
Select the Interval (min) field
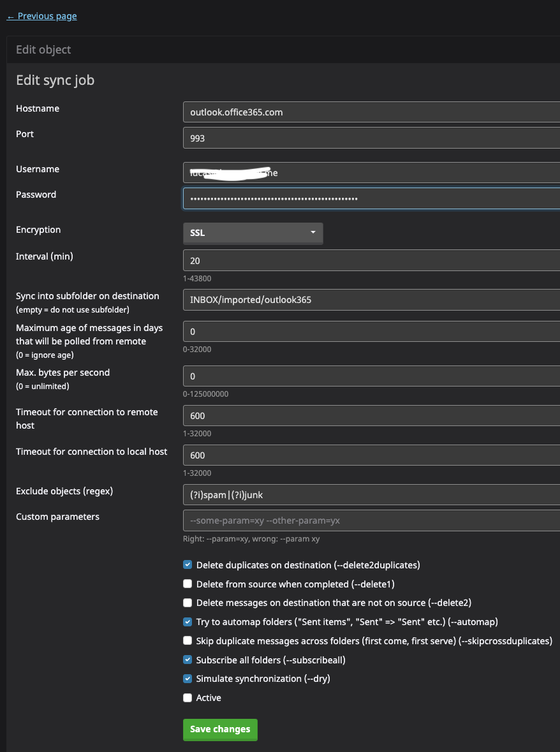(x=370, y=260)
